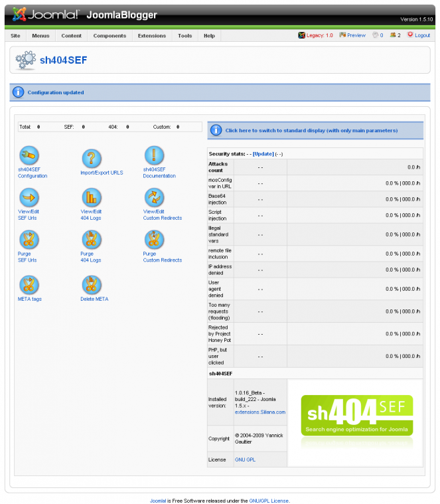Screen dimensions: 440x504
Task: Click the mosConfig var in URL label
Action: (220, 183)
